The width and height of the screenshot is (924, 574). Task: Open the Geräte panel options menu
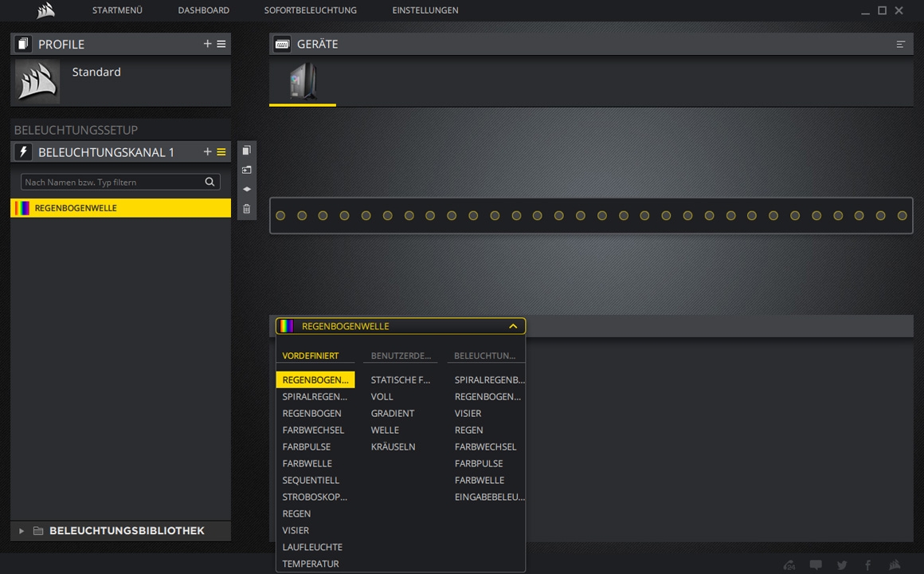900,44
